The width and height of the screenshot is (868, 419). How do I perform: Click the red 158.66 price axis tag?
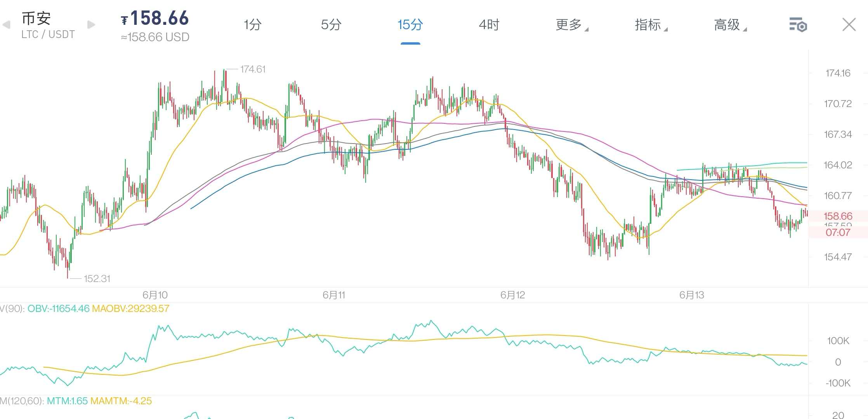tap(838, 216)
